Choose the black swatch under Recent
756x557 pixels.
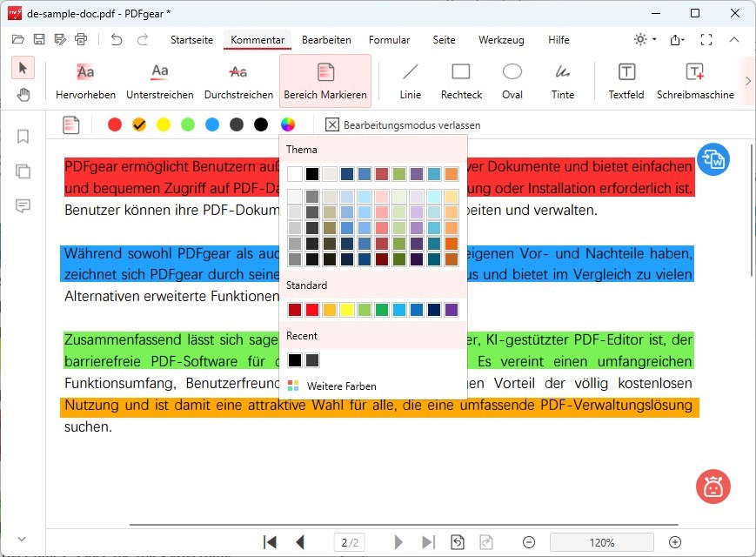(x=295, y=360)
